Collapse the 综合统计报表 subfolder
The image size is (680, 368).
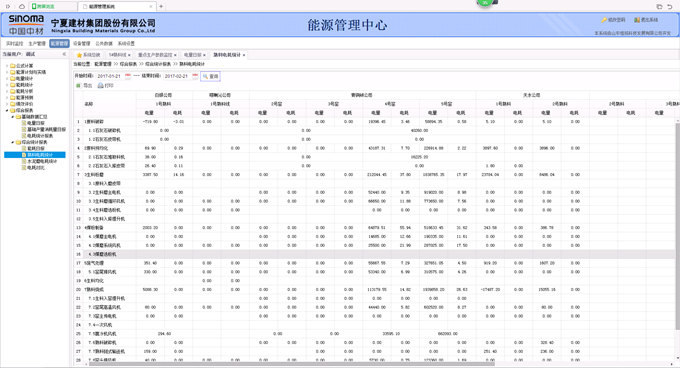pyautogui.click(x=12, y=142)
